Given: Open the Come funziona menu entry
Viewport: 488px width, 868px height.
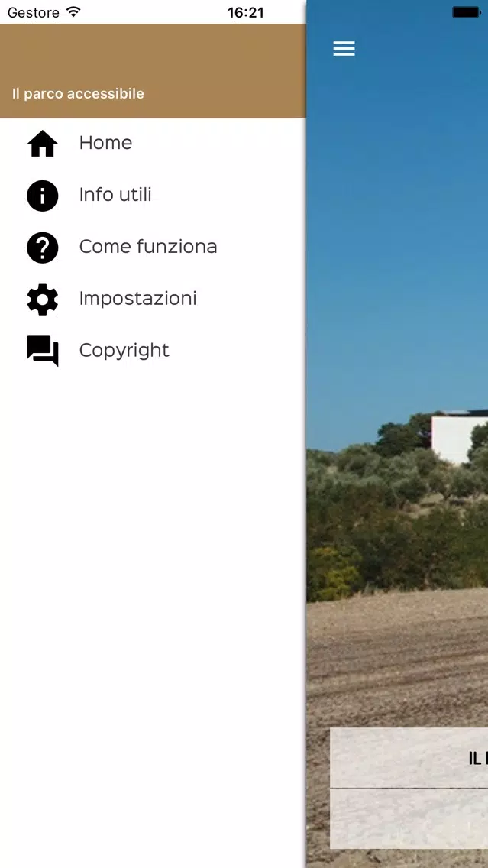Looking at the screenshot, I should click(x=148, y=246).
